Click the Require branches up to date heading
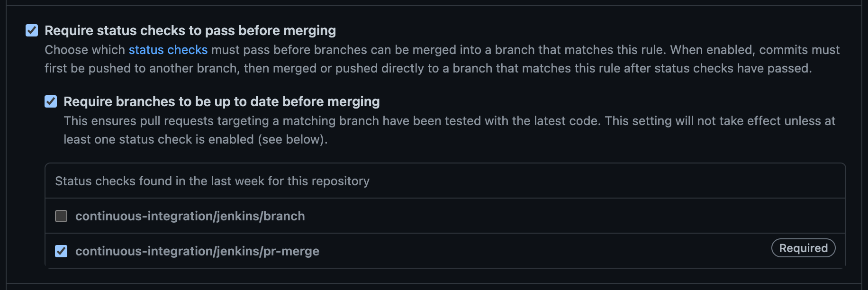Viewport: 868px width, 290px height. (x=221, y=101)
